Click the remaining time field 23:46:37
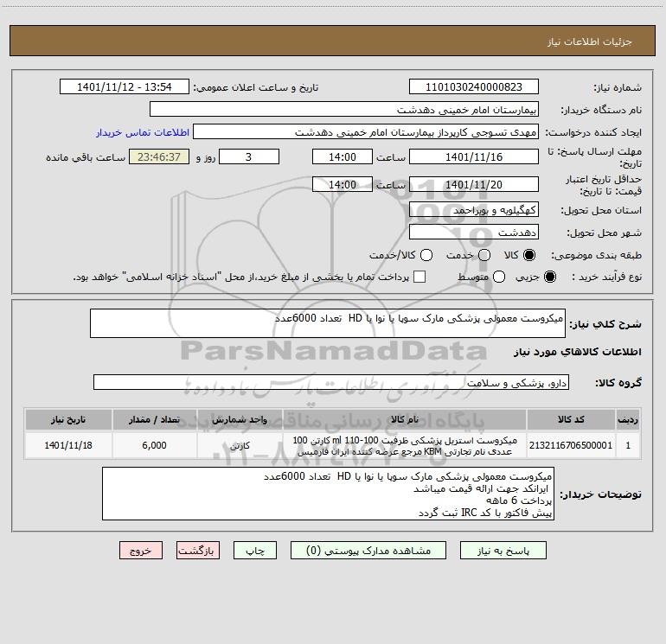This screenshot has height=644, width=666. (x=159, y=156)
